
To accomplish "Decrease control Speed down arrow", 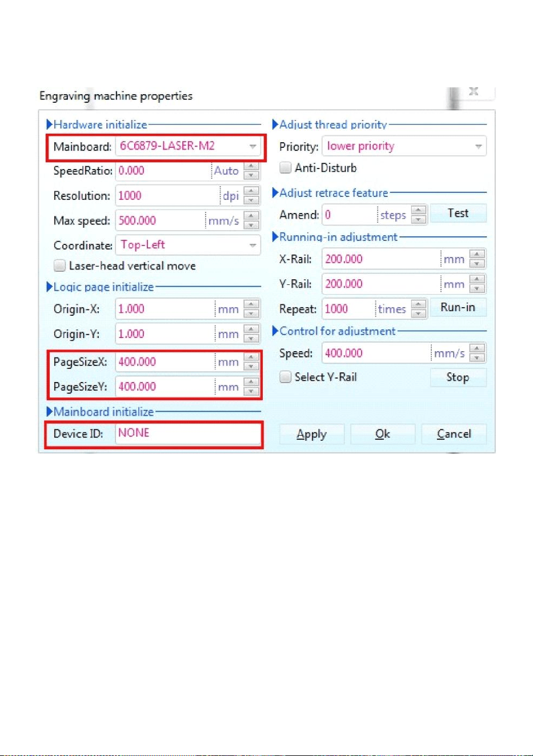I will point(477,358).
